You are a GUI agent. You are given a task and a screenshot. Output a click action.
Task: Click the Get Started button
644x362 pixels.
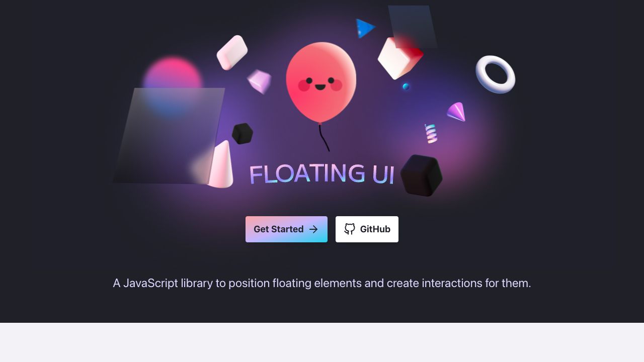click(286, 229)
